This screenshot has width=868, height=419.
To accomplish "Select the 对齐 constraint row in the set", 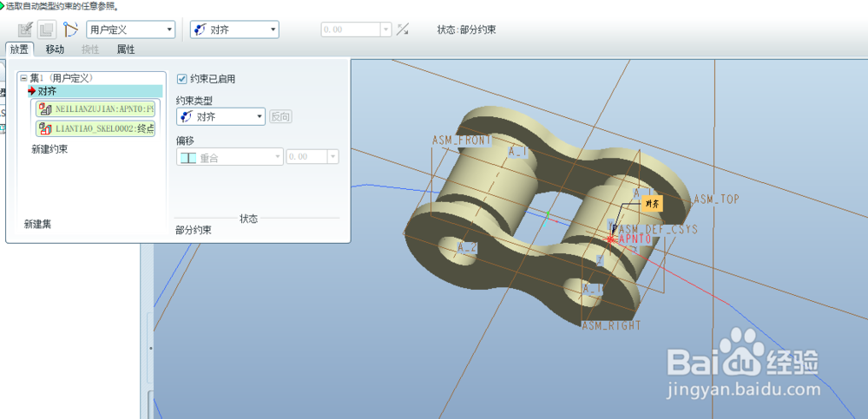I will pos(95,91).
